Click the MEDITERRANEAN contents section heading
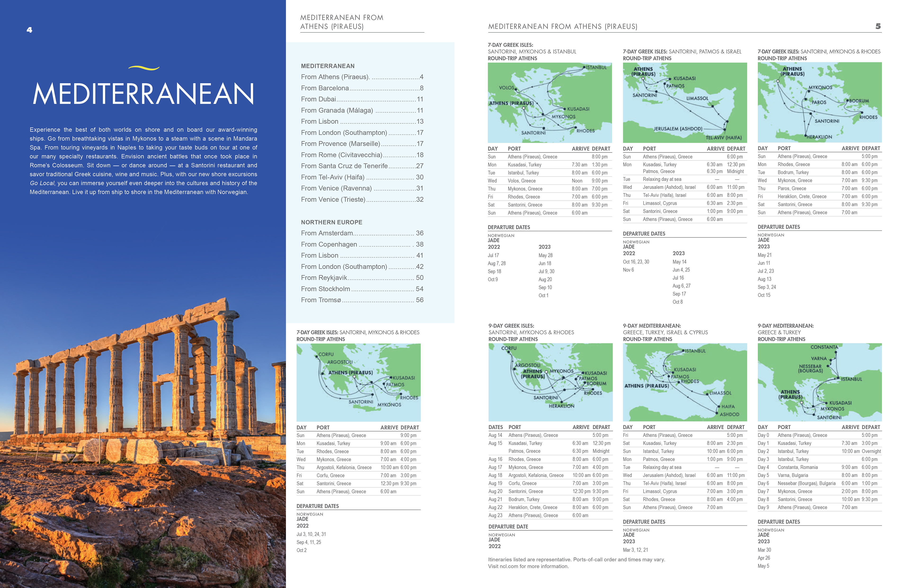Viewport: 909px width, 588px height. [x=328, y=66]
